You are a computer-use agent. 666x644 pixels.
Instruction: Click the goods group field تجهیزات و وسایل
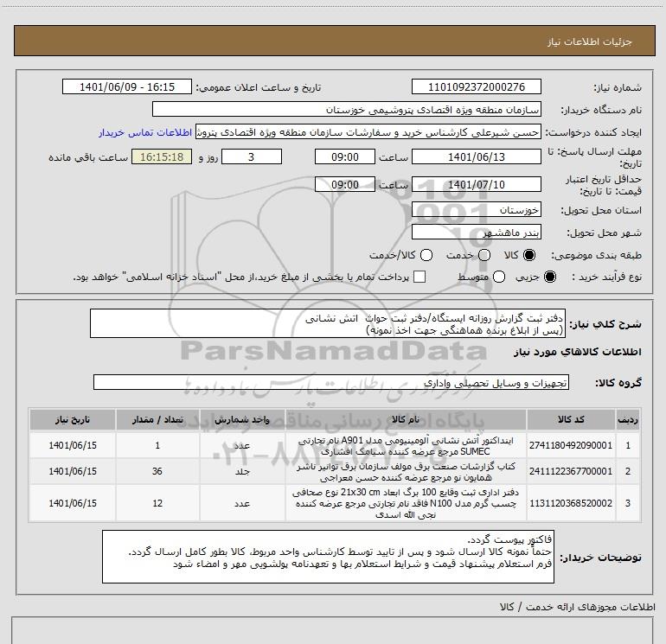click(x=331, y=382)
